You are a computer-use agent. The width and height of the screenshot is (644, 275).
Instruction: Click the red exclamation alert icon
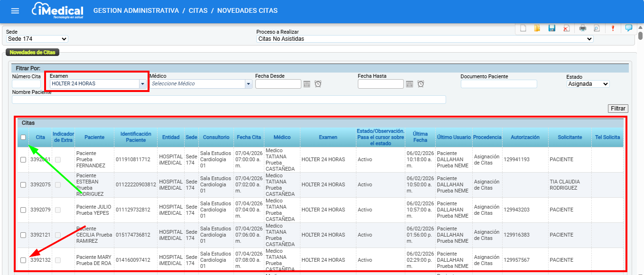coord(613,28)
